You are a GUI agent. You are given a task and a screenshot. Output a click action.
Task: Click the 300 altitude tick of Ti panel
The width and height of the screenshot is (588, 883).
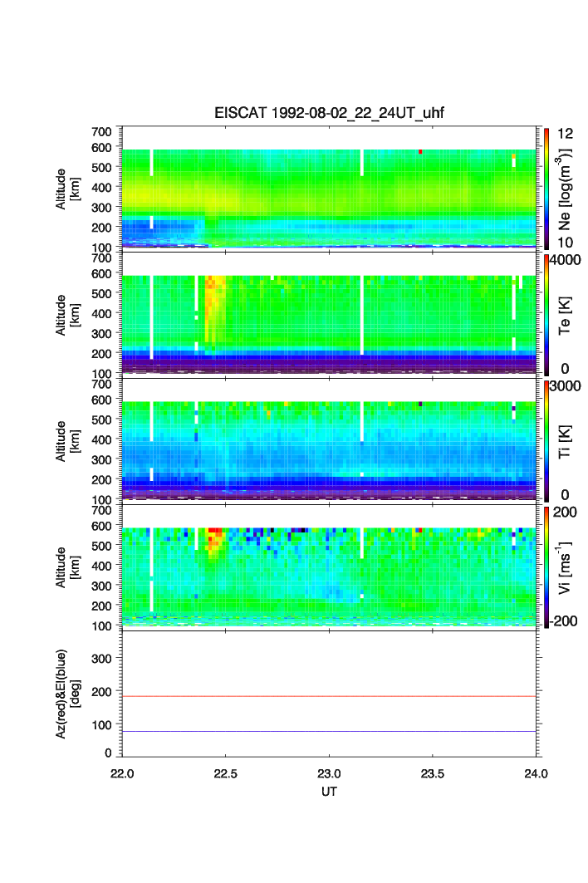click(101, 459)
